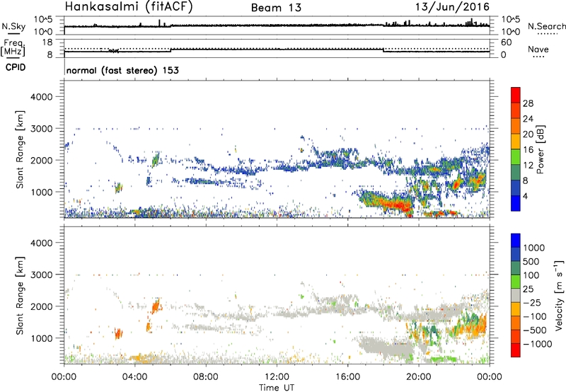Click the Velocity [m s-1] color bar label
This screenshot has height=392, width=566.
[x=559, y=294]
